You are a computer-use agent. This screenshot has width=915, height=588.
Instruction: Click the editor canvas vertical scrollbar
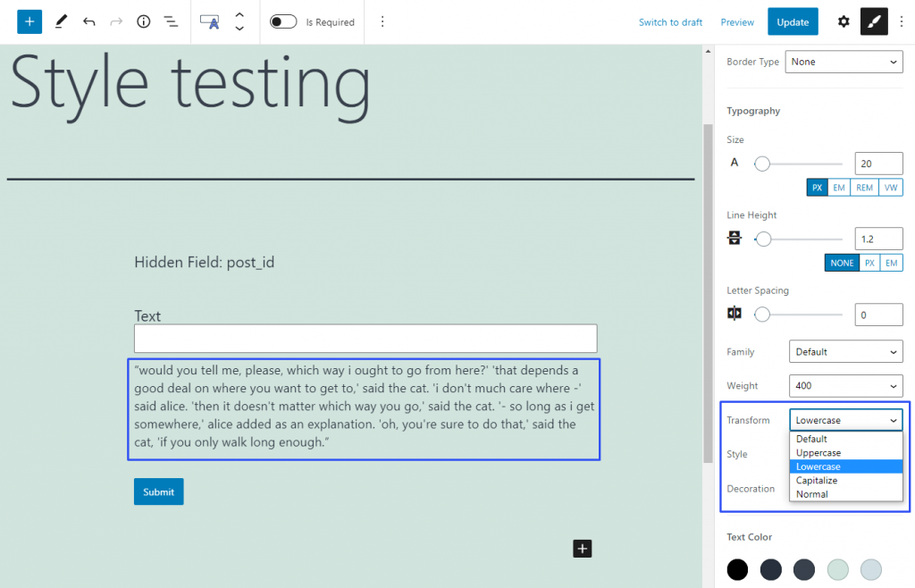pyautogui.click(x=708, y=291)
